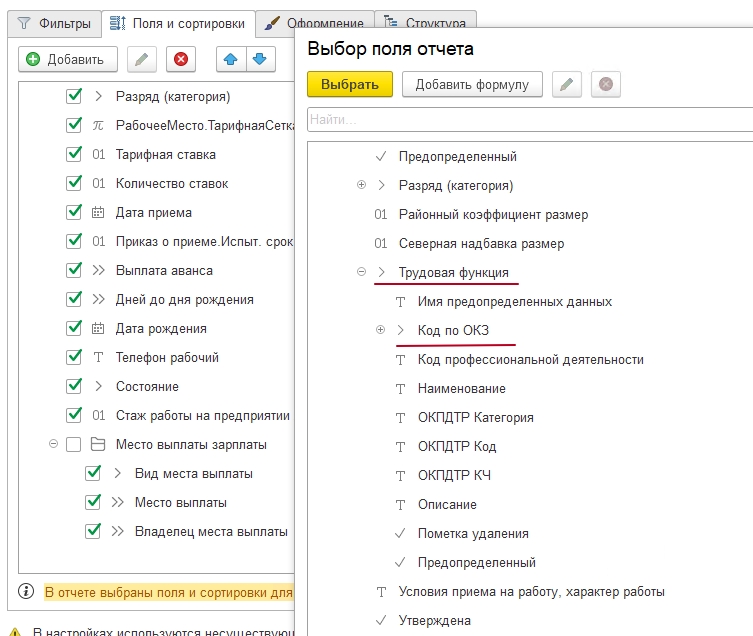This screenshot has height=636, width=753.
Task: Click double-chevron icon beside Дней до дня рождения
Action: click(x=98, y=299)
